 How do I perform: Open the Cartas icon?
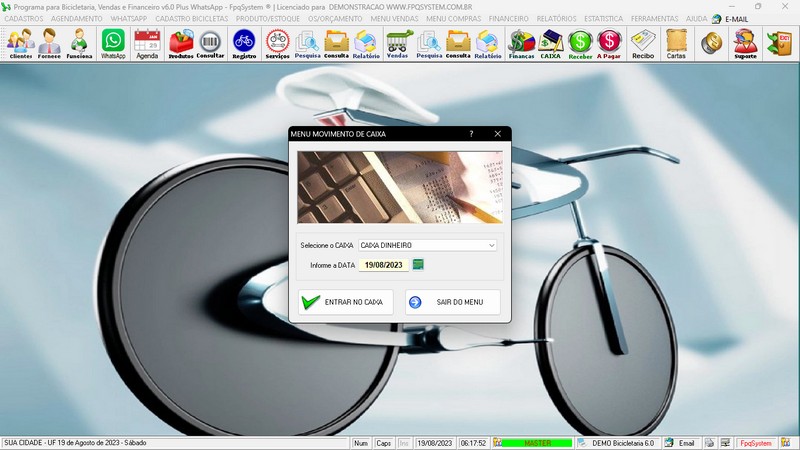click(676, 43)
